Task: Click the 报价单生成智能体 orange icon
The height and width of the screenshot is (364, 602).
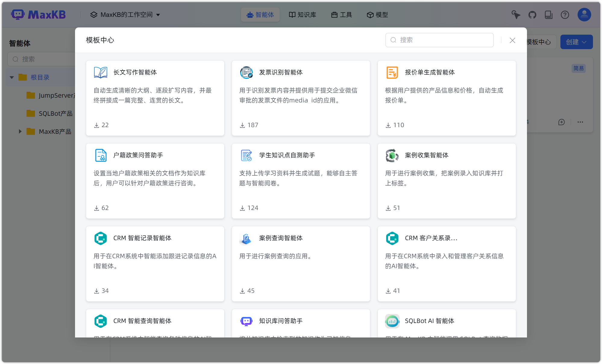Action: click(392, 72)
